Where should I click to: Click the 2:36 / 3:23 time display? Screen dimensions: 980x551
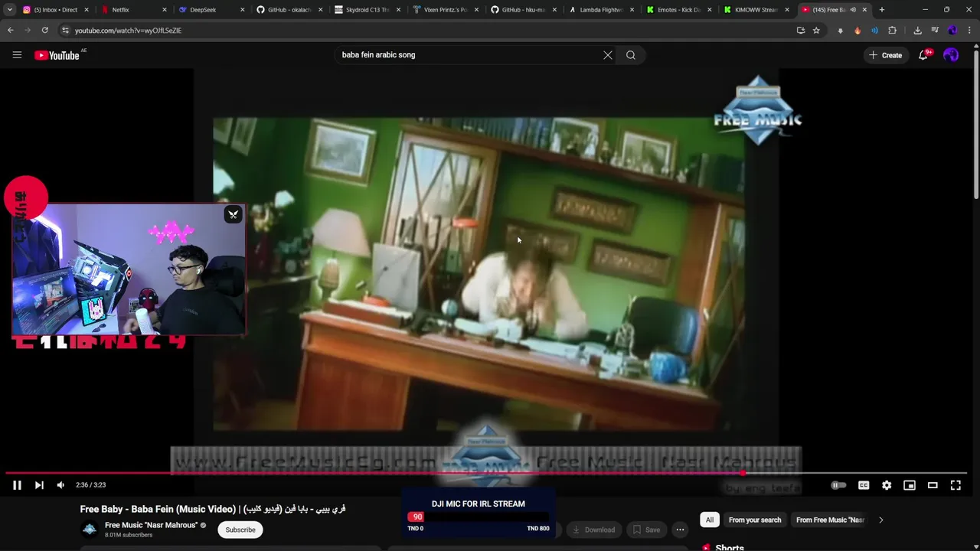click(x=91, y=485)
